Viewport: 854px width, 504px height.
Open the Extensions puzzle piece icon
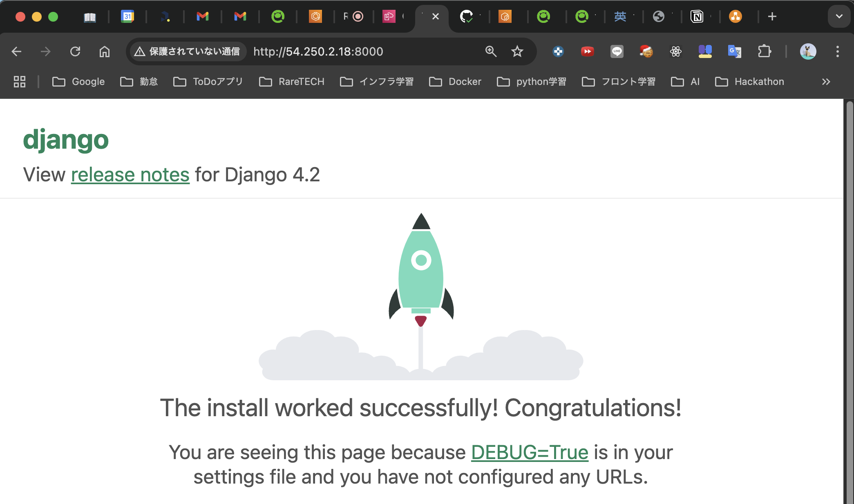tap(764, 51)
